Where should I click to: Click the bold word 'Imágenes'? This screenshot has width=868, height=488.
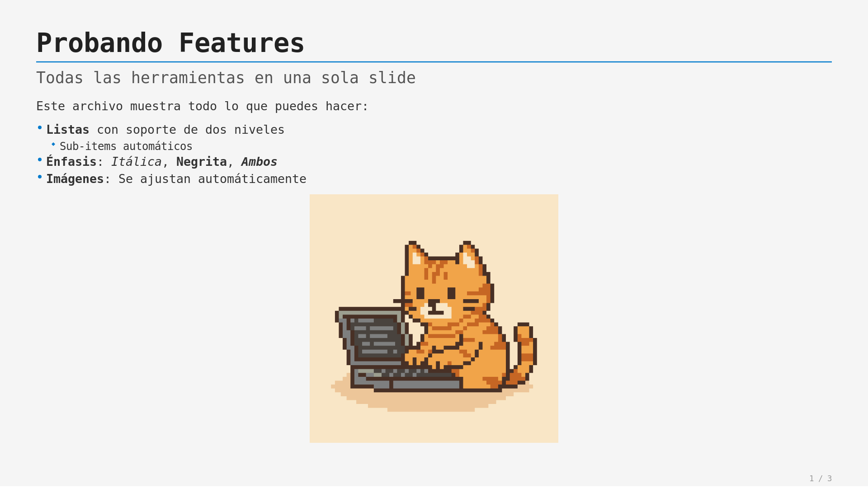tap(75, 179)
